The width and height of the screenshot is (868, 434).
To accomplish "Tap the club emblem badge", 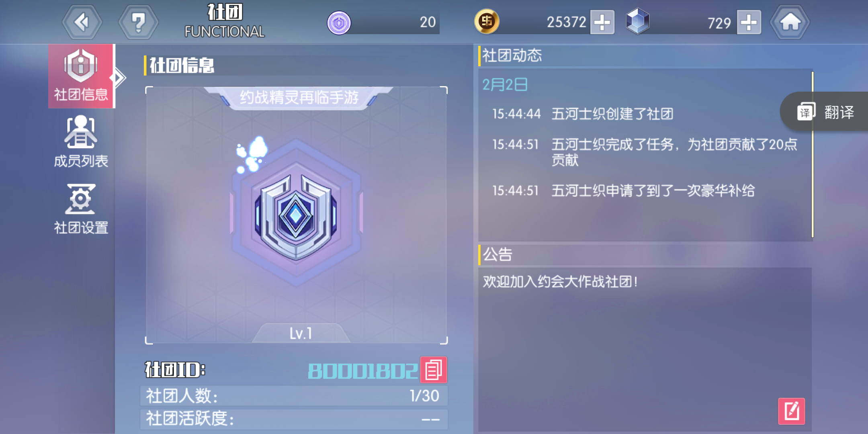I will (296, 213).
